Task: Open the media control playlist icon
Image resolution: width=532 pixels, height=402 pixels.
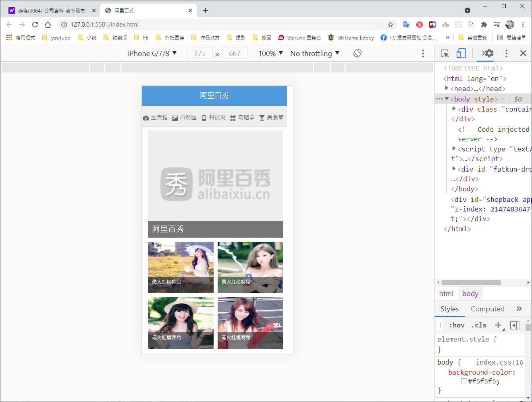Action: click(497, 25)
